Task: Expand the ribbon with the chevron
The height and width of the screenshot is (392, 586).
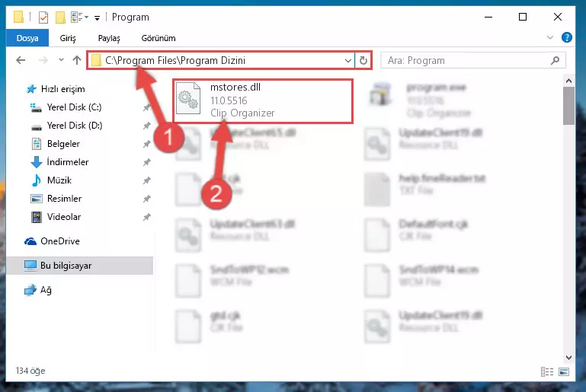Action: pyautogui.click(x=549, y=37)
